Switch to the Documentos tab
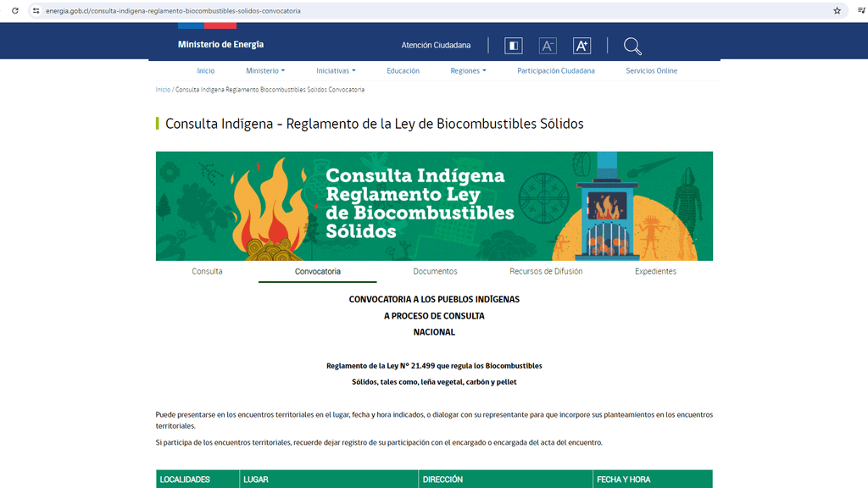Image resolution: width=868 pixels, height=488 pixels. (435, 271)
